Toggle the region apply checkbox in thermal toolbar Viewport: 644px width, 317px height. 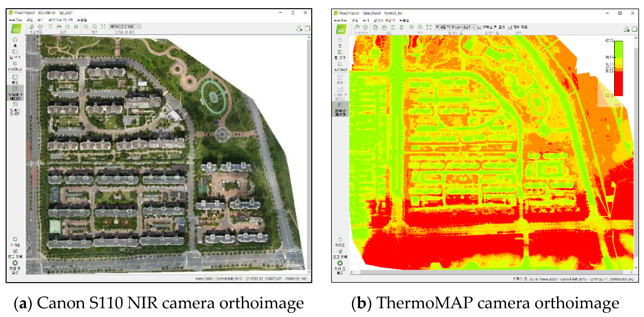click(510, 27)
